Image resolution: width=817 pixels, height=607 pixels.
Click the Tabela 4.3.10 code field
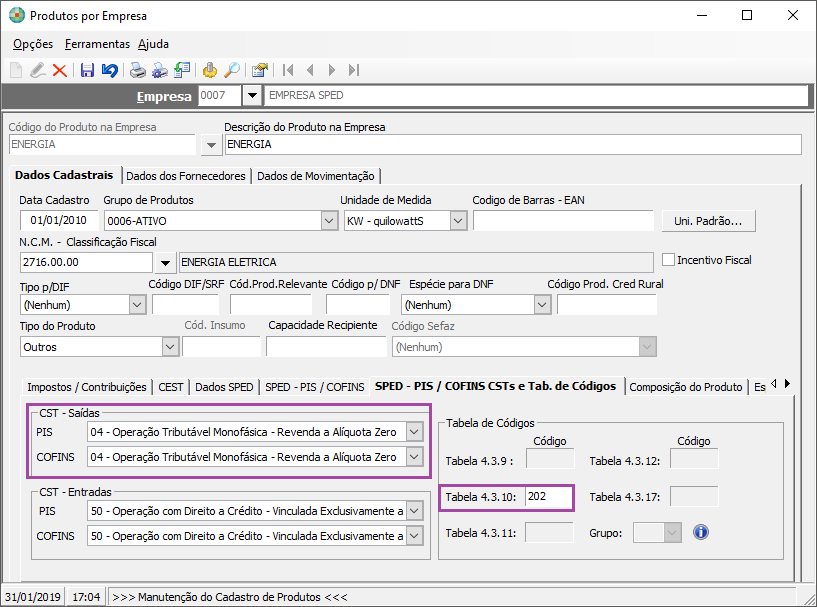pos(548,497)
